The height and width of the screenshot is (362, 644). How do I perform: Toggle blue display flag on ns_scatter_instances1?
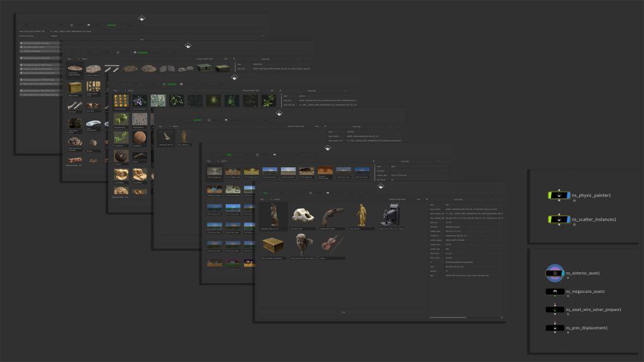point(568,219)
